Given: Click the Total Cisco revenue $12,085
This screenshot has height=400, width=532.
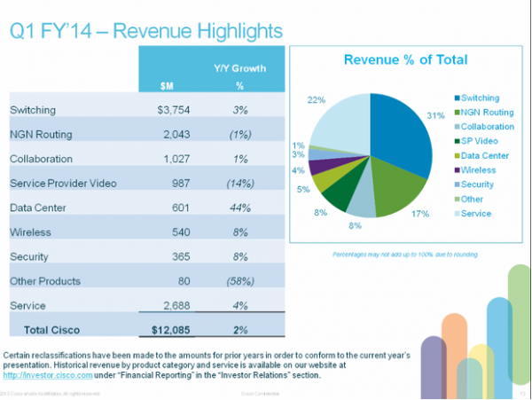Looking at the screenshot, I should point(170,330).
